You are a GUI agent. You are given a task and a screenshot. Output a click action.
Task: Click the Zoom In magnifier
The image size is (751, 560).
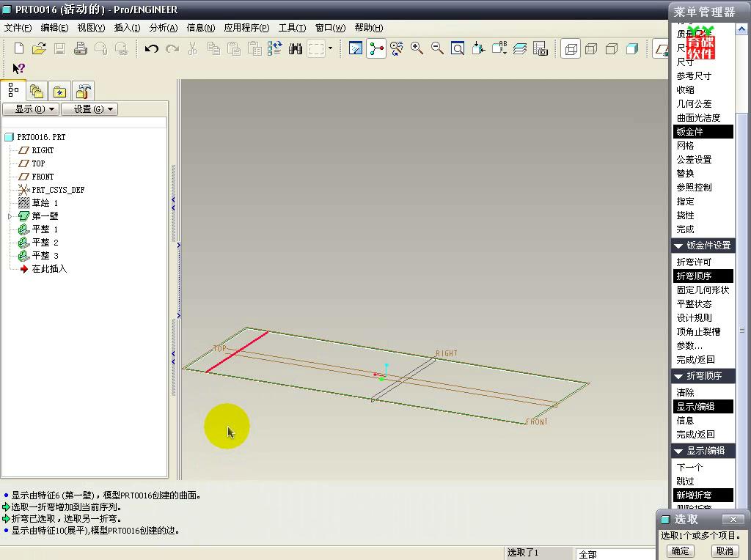click(417, 48)
